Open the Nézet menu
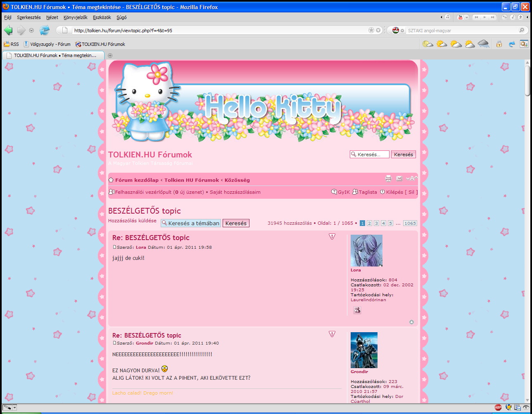Screen dimensions: 532x414 (52, 17)
